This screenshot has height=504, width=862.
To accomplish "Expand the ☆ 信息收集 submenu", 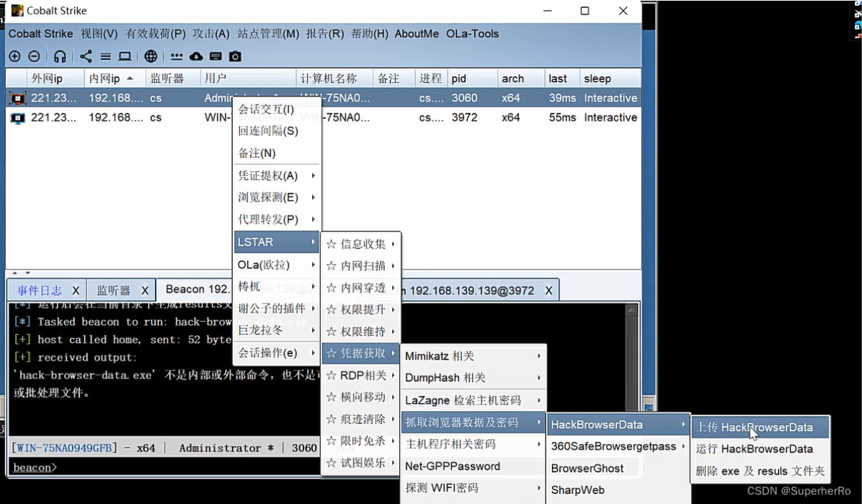I will (361, 244).
